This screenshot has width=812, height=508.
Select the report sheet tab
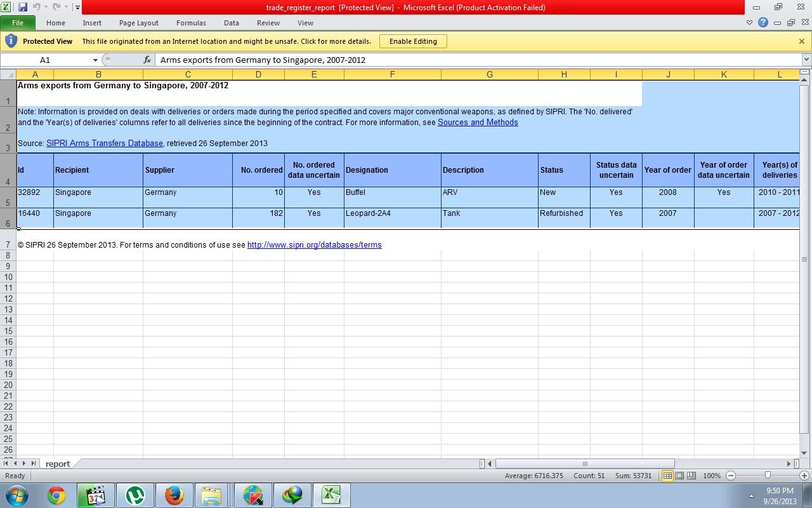(x=58, y=464)
